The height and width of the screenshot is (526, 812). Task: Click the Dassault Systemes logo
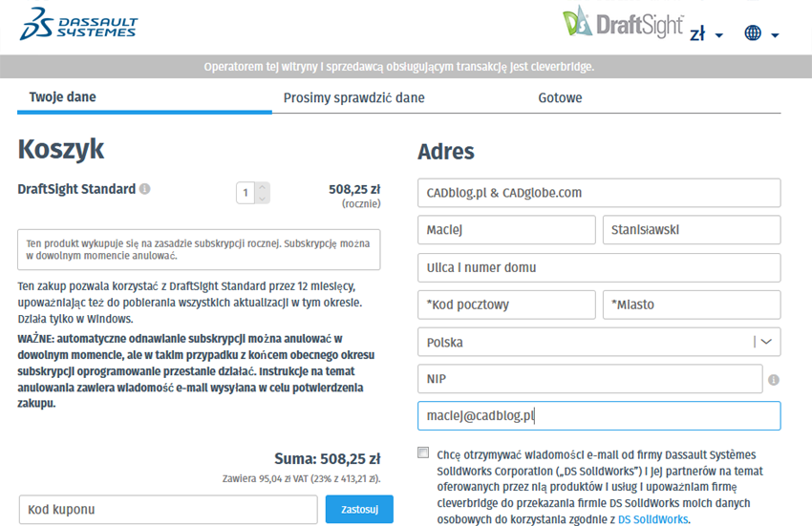tap(78, 24)
